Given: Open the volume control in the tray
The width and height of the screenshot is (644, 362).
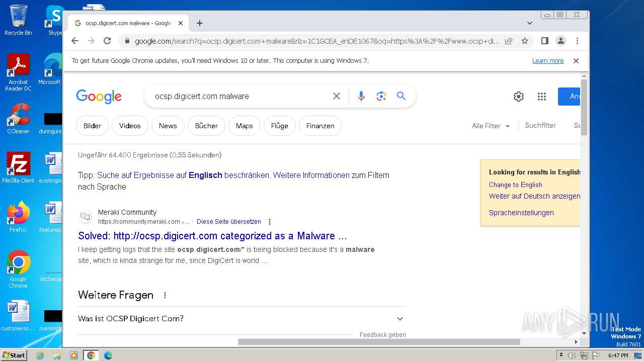Looking at the screenshot, I should click(x=572, y=355).
